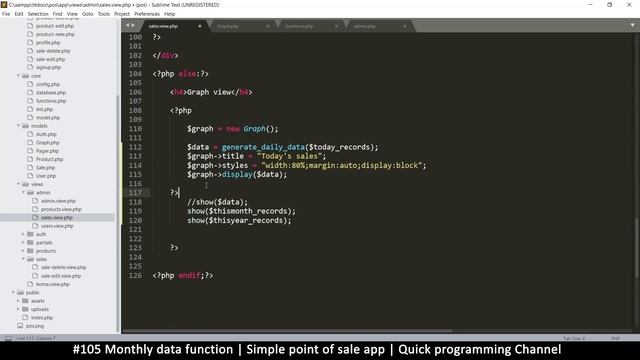Open index.php in public folder

tap(42, 318)
